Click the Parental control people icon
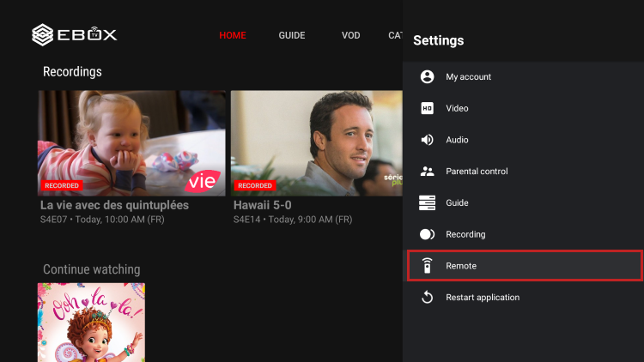This screenshot has height=362, width=644. pos(427,172)
